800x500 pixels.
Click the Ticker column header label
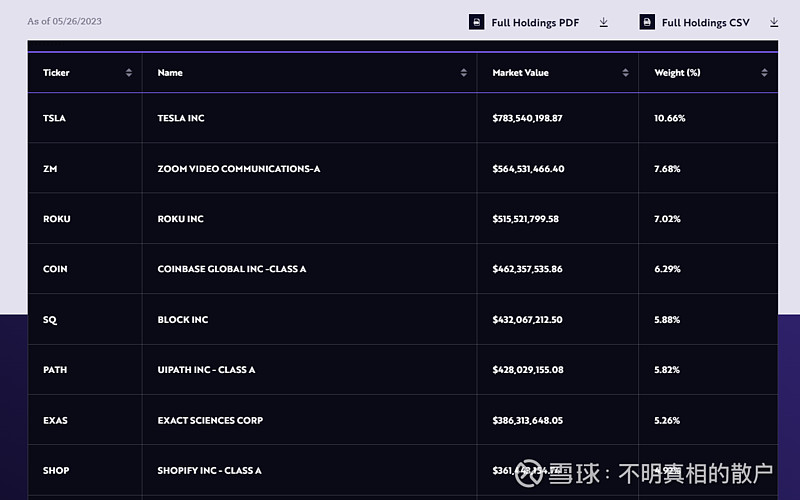coord(56,72)
